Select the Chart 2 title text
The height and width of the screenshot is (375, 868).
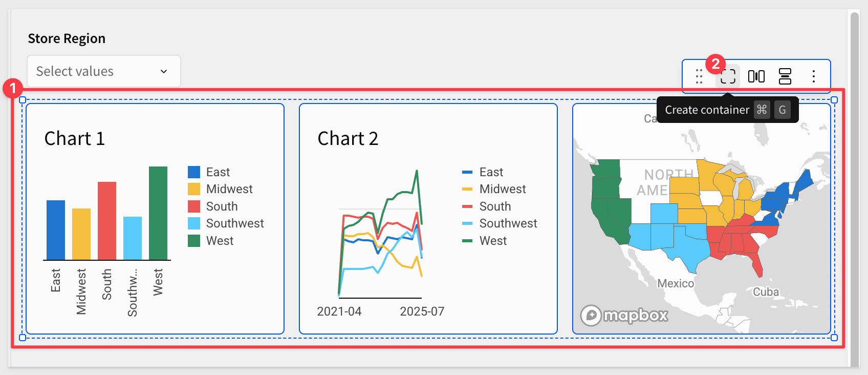tap(348, 138)
